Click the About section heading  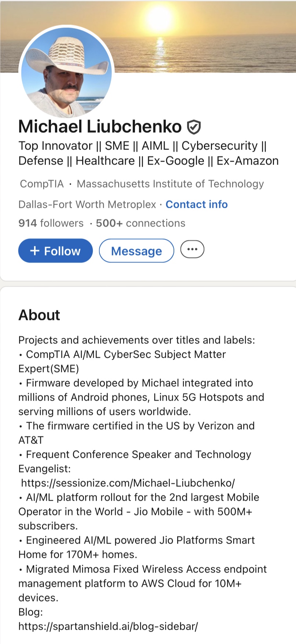tap(39, 315)
